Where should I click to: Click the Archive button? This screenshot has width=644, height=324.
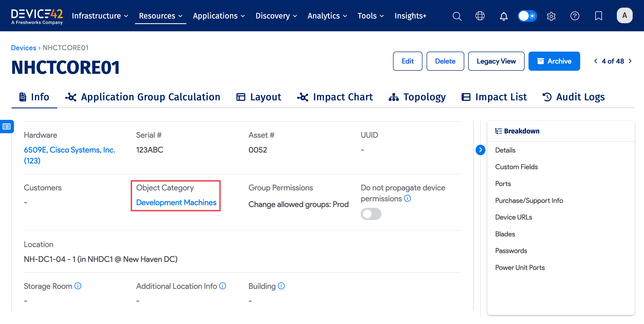(x=554, y=61)
